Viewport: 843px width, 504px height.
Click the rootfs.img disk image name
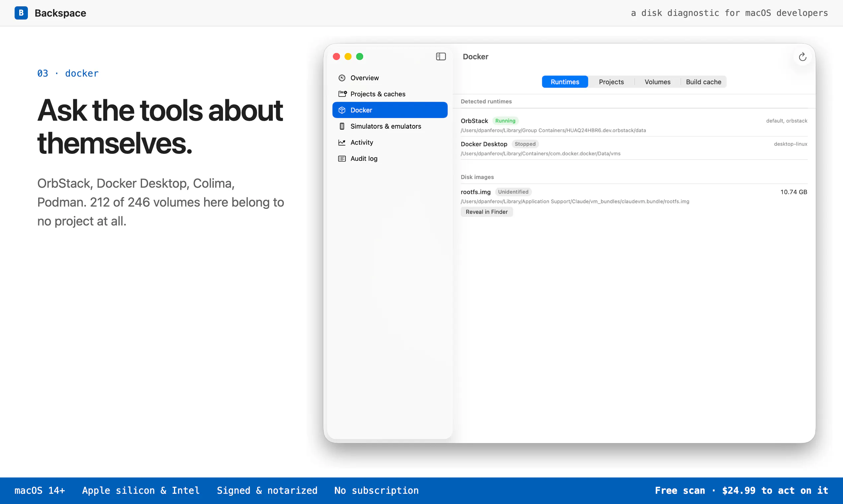tap(476, 192)
